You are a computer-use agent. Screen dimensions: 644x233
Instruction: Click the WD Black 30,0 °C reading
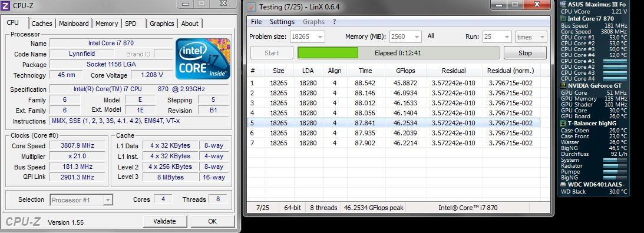[x=594, y=192]
